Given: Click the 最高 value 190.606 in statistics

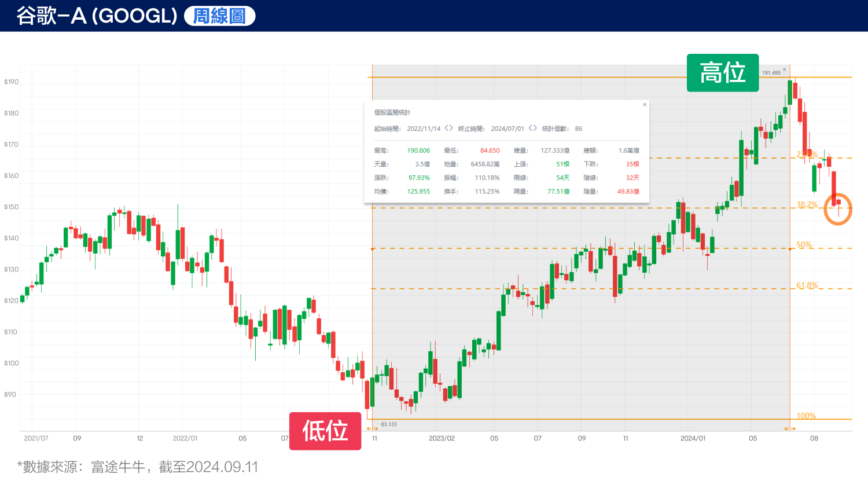Looking at the screenshot, I should (x=418, y=150).
